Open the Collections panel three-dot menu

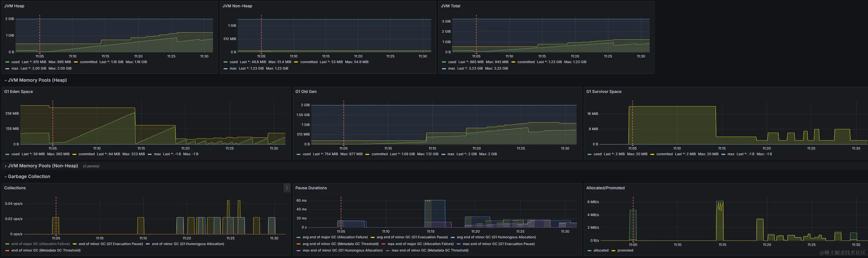click(x=287, y=188)
